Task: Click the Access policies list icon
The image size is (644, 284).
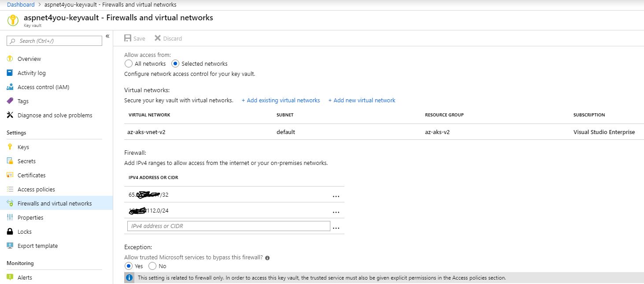Action: point(10,189)
